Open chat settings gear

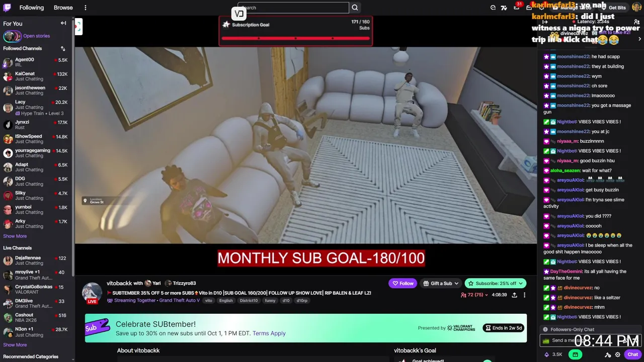click(618, 354)
